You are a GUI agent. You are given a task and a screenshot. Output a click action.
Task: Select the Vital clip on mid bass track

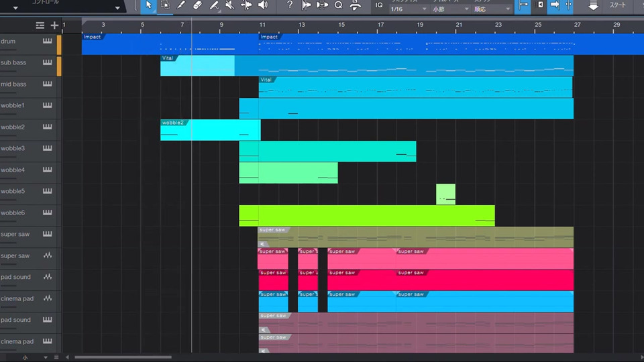coord(415,87)
